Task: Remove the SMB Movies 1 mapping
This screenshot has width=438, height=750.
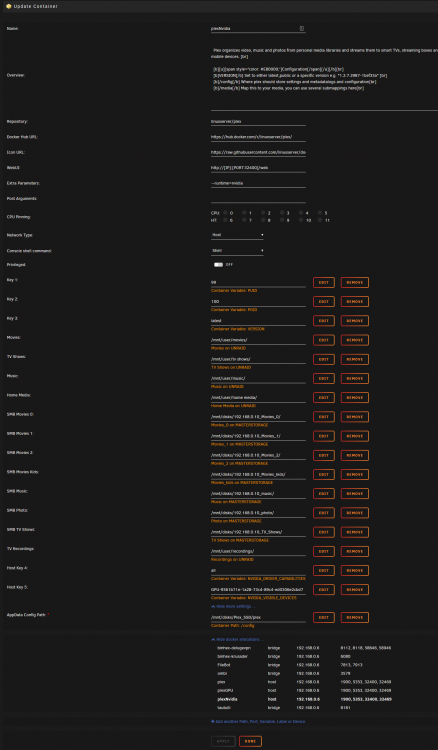Action: [x=355, y=436]
